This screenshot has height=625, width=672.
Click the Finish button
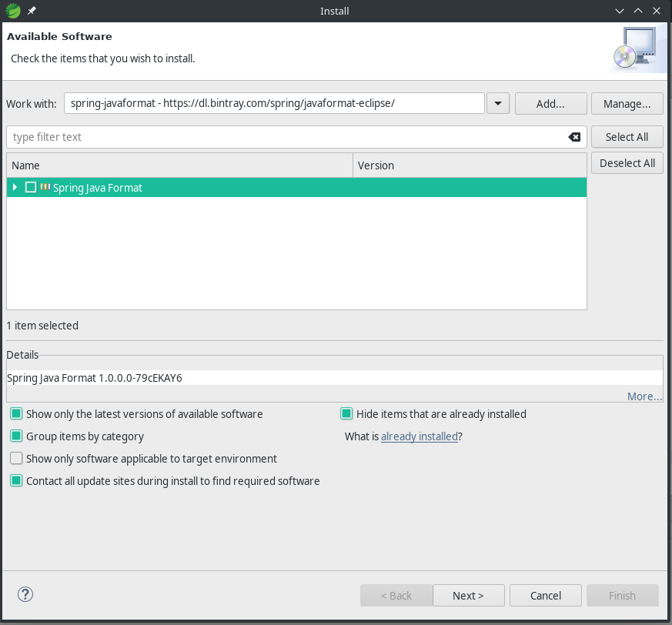pyautogui.click(x=622, y=596)
